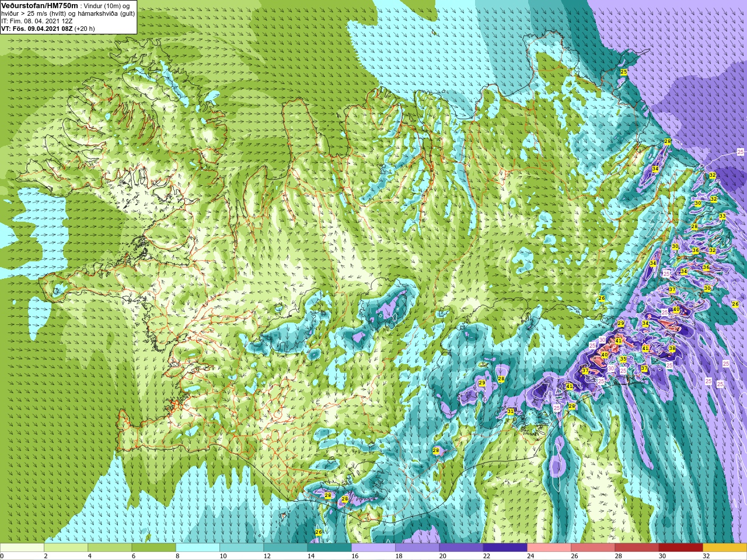747x560 pixels.
Task: Pick the dark teal 14–16 legend swatch
Action: pyautogui.click(x=330, y=548)
